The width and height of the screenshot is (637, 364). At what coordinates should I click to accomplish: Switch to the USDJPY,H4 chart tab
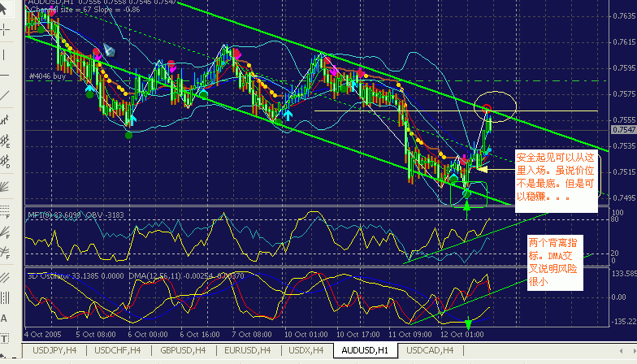[54, 350]
